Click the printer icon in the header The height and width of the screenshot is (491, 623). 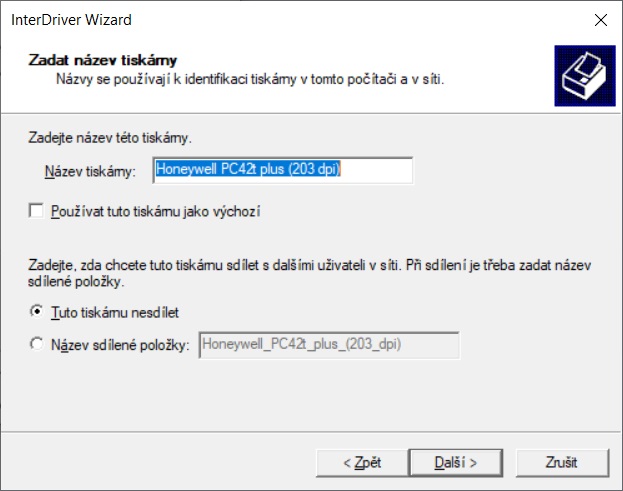point(585,76)
